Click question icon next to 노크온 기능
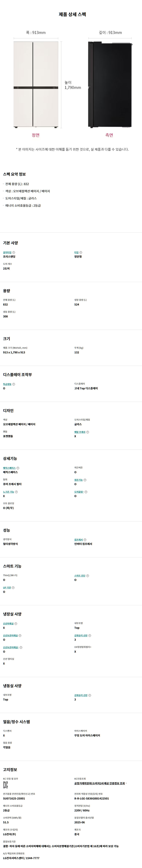Screen dimensions: 142x868 pyautogui.click(x=16, y=492)
